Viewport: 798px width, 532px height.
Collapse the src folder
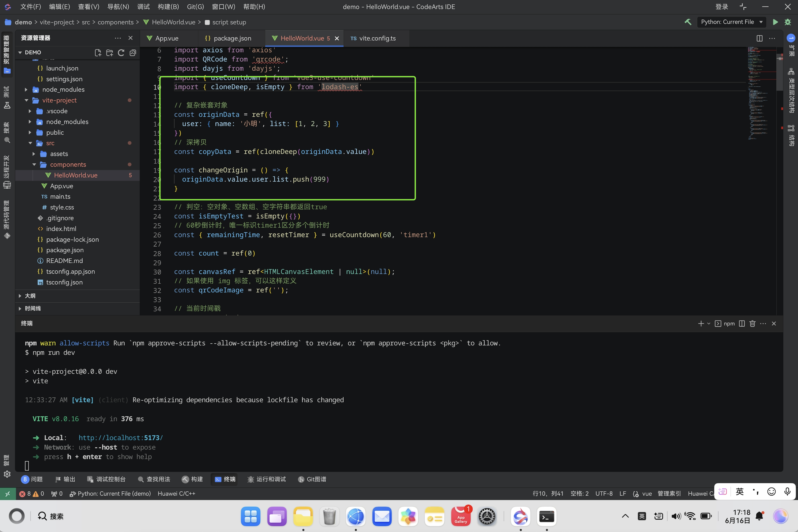click(30, 143)
